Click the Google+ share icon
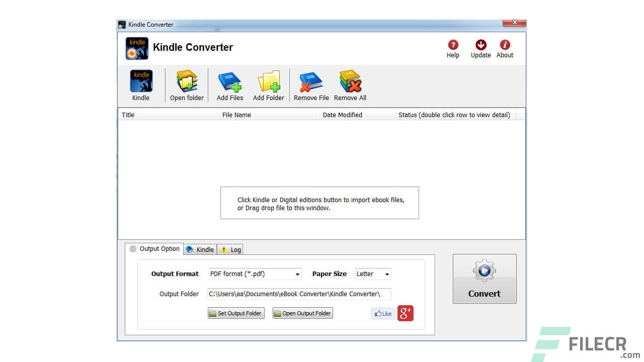Viewport: 644px width, 362px height. point(405,313)
